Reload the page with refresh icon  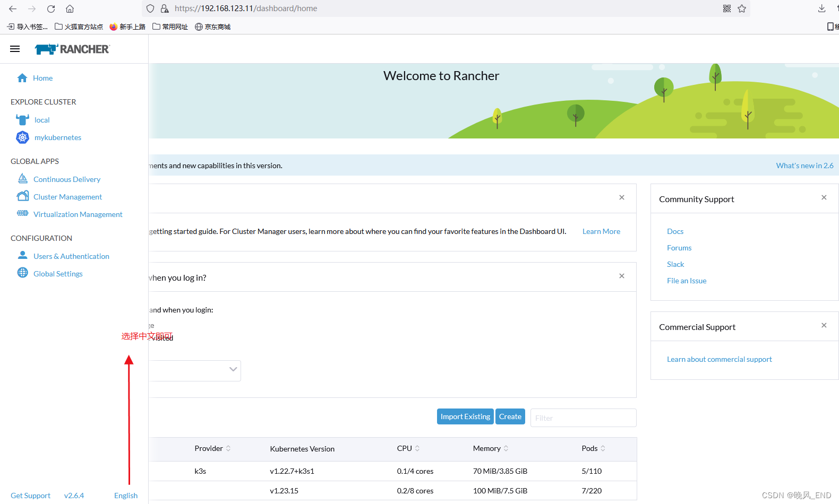point(51,8)
